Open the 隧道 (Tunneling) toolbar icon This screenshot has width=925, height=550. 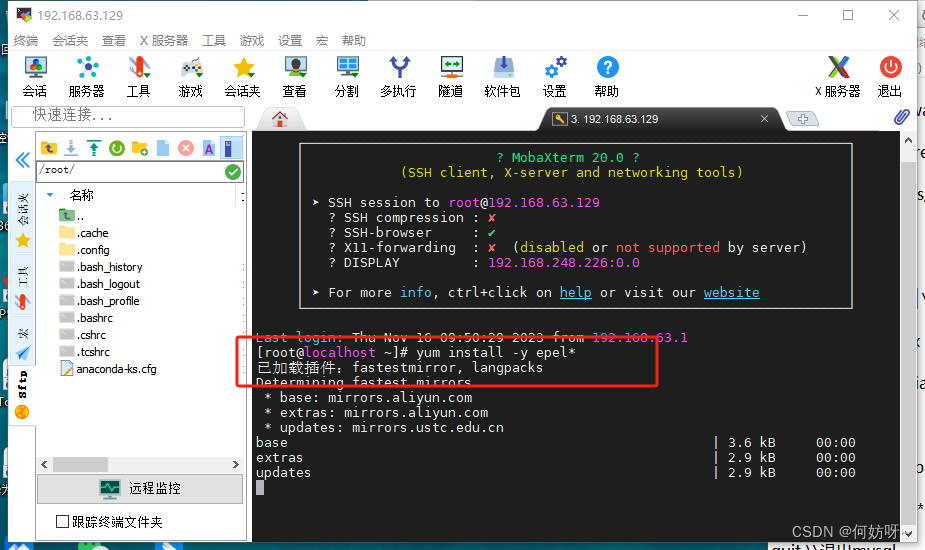pyautogui.click(x=451, y=77)
